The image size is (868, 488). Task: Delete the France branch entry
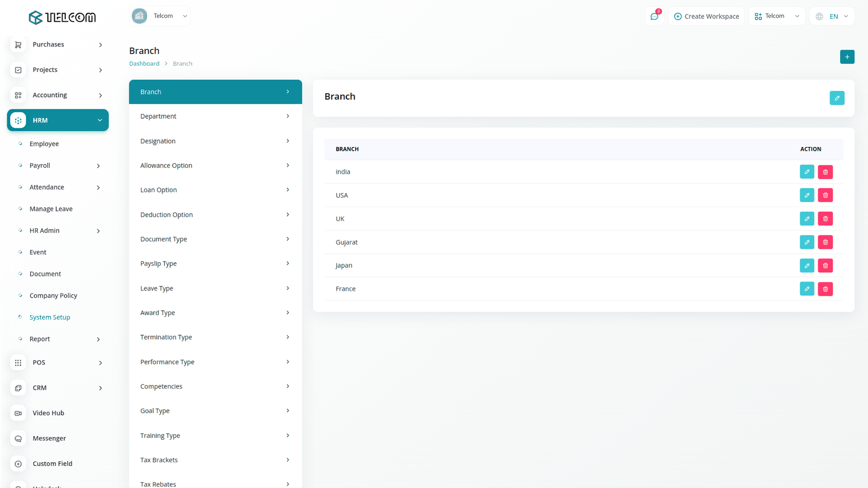(825, 289)
